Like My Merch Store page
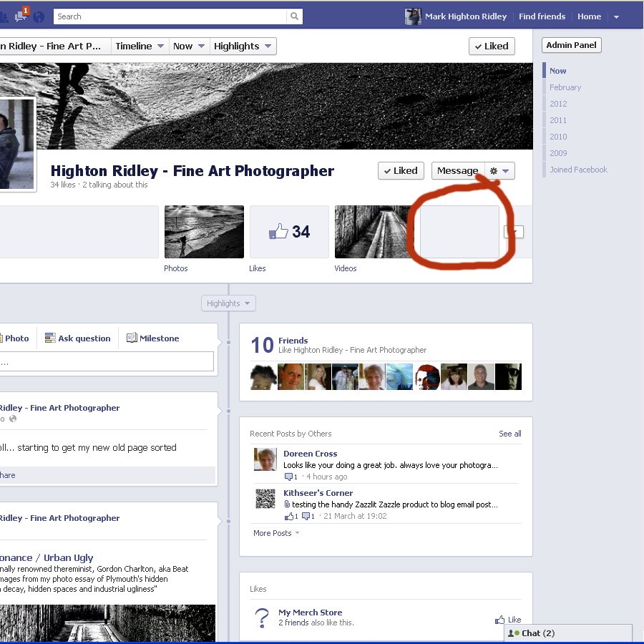 pos(508,620)
